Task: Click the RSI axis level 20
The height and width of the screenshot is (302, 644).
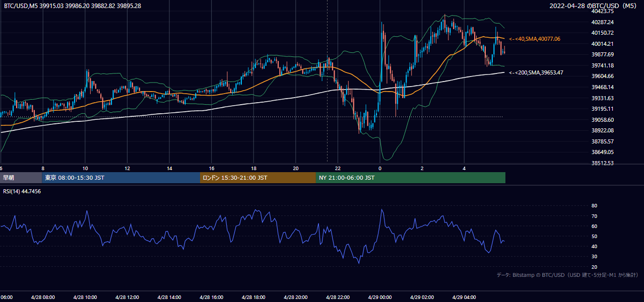Action: pyautogui.click(x=594, y=267)
